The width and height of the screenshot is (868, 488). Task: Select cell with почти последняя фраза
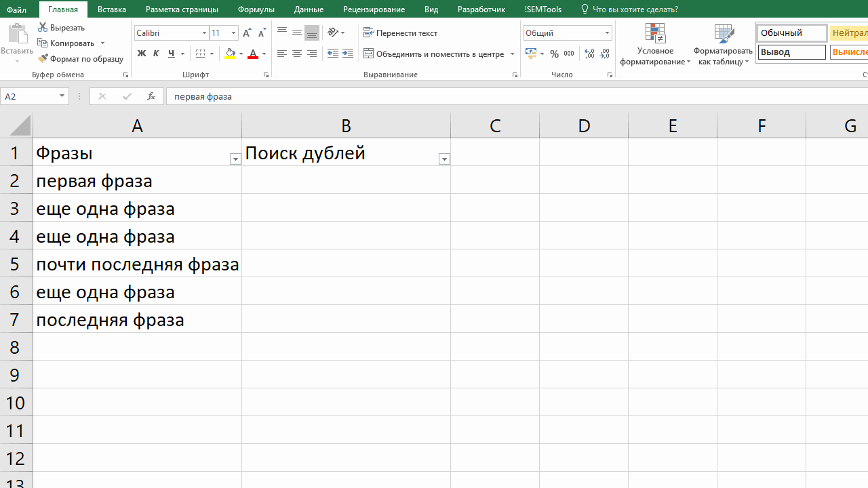(138, 264)
